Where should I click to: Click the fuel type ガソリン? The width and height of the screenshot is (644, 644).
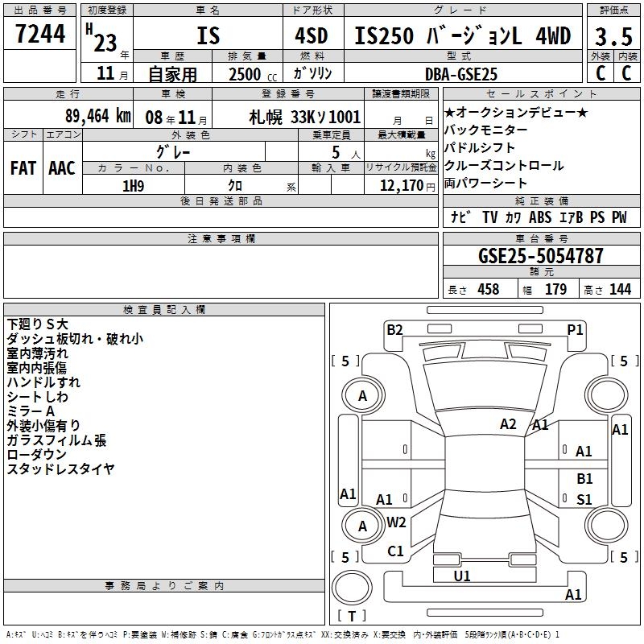(312, 73)
